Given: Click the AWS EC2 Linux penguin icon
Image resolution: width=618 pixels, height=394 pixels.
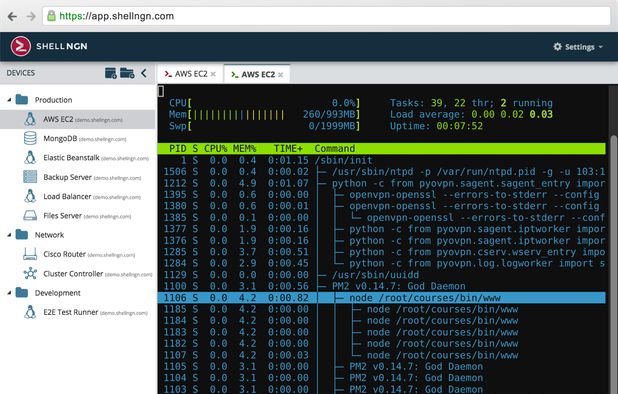Looking at the screenshot, I should click(30, 119).
